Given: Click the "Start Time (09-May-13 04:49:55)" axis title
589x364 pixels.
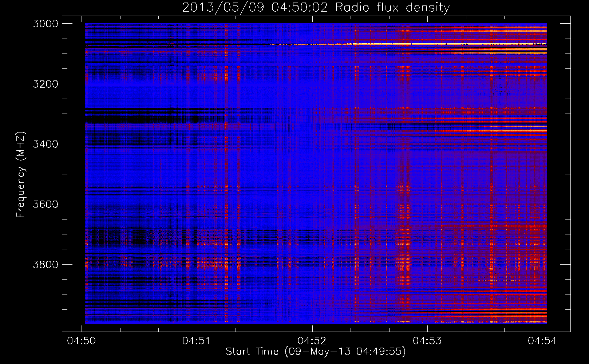Looking at the screenshot, I should tap(316, 352).
